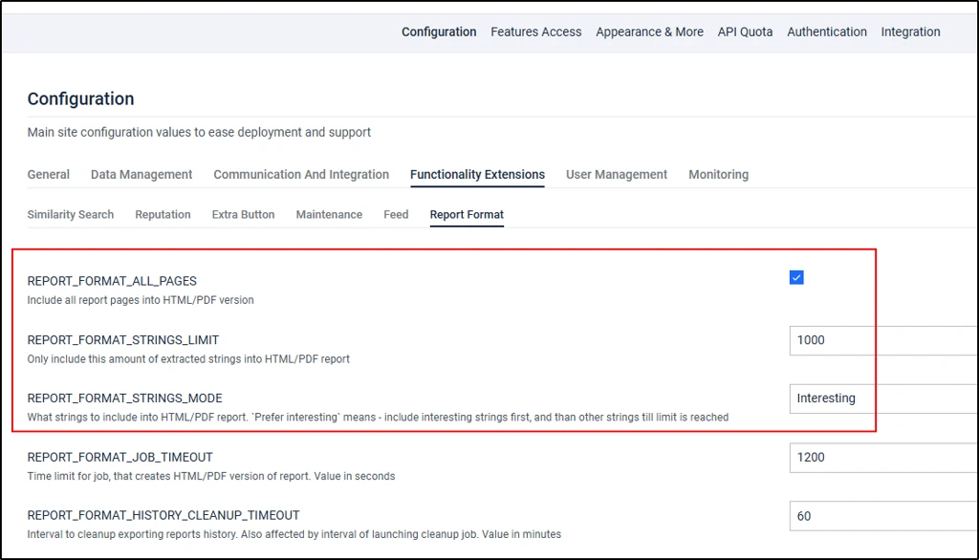Uncheck the REPORT_FORMAT_ALL_PAGES checkbox
The image size is (979, 560).
tap(796, 277)
